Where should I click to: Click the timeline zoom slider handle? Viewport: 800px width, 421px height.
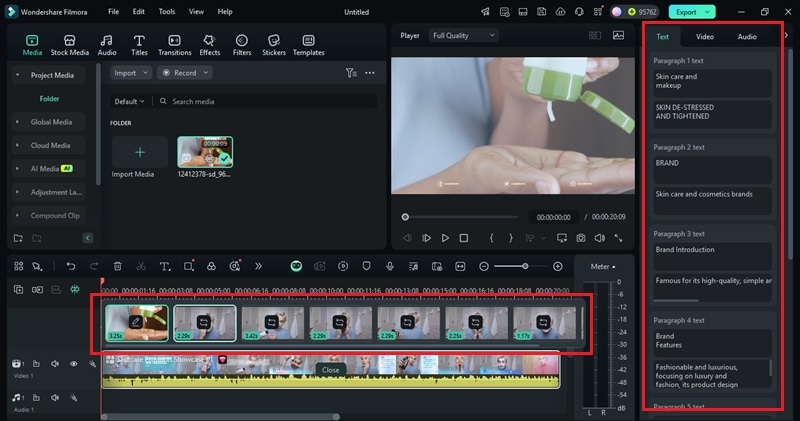point(525,266)
